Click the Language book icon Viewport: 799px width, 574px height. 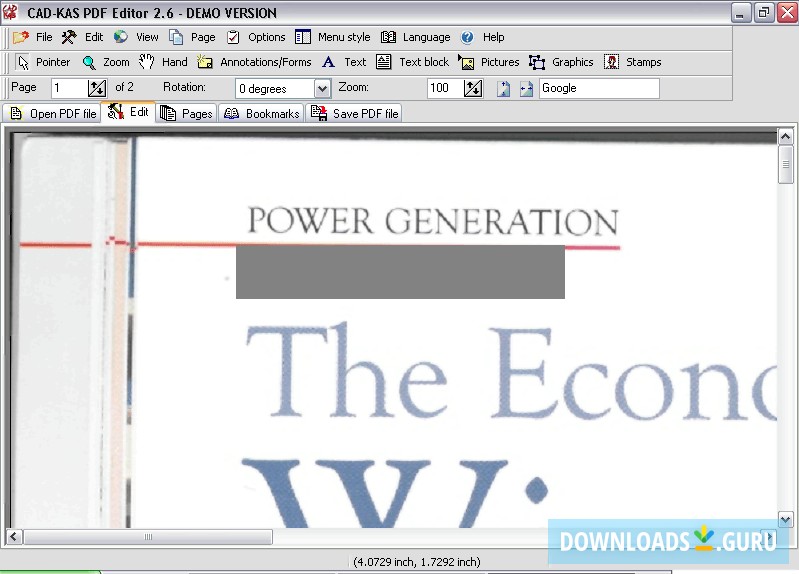pyautogui.click(x=388, y=37)
